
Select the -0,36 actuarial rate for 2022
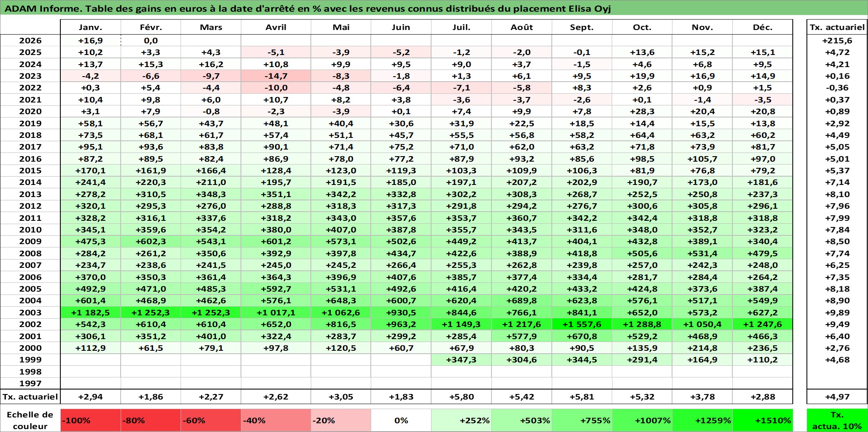coord(837,87)
